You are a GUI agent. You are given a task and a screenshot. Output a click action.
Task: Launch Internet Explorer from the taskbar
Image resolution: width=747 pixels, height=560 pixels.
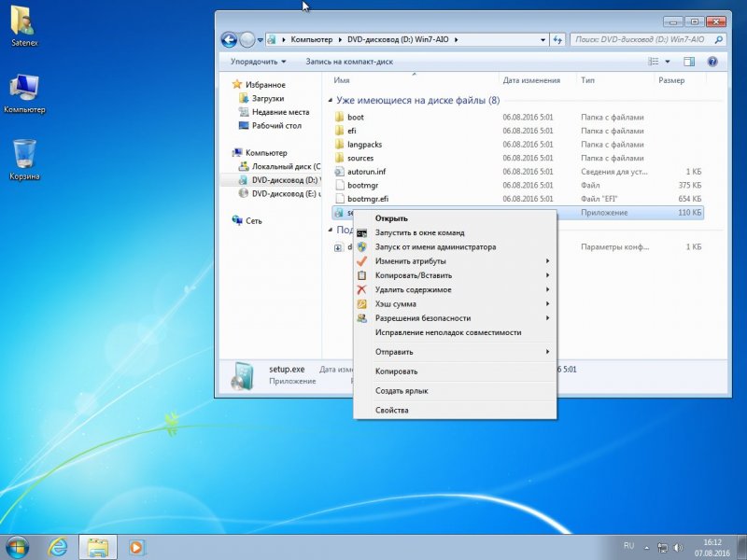58,548
